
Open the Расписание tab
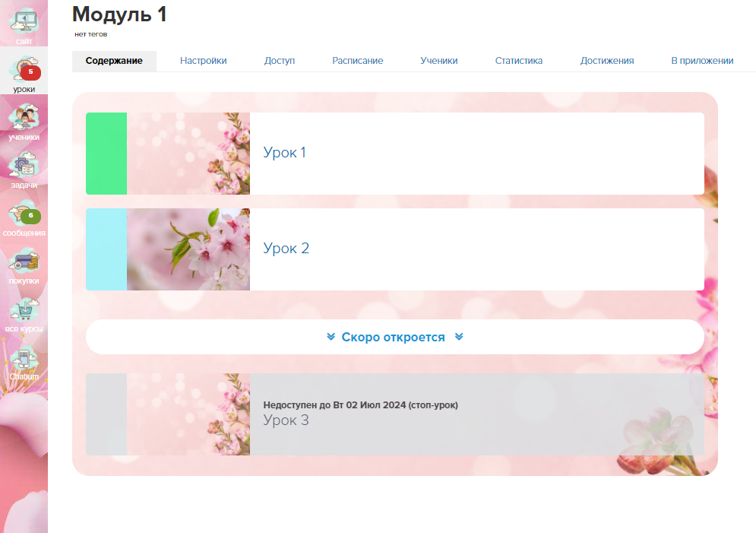(357, 61)
